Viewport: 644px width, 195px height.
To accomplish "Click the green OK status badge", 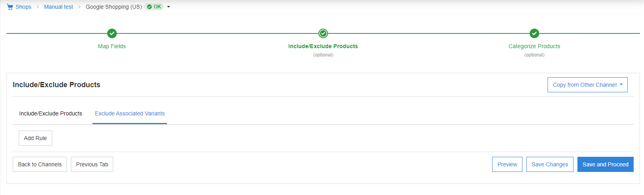I will [154, 7].
